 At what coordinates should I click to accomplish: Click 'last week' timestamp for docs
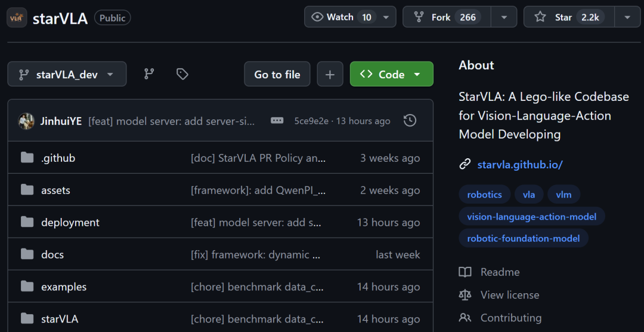coord(398,254)
